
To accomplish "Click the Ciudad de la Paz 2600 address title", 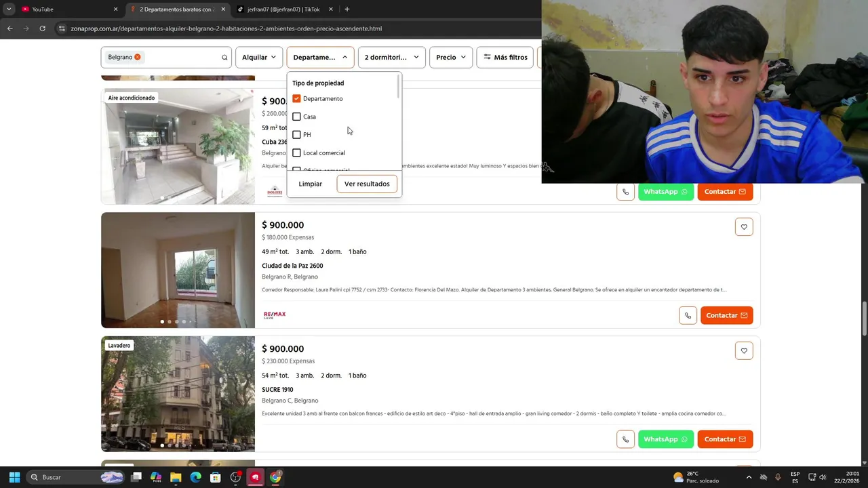I will pyautogui.click(x=292, y=266).
